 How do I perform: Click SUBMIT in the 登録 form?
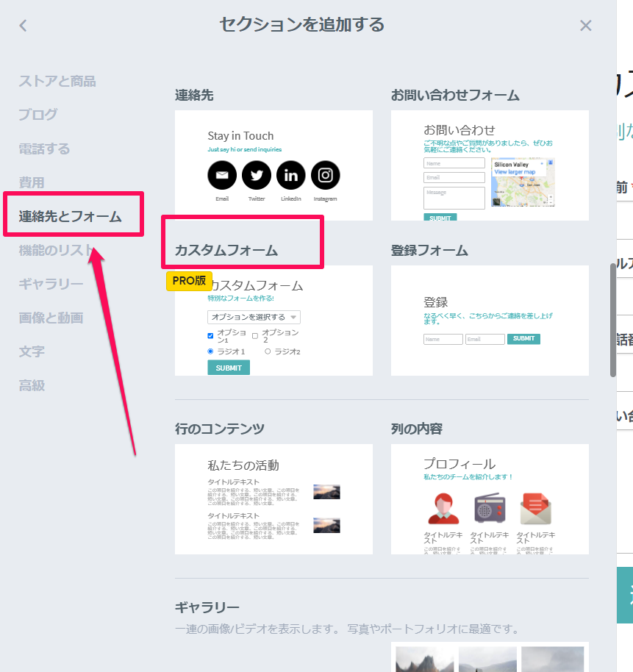coord(523,338)
